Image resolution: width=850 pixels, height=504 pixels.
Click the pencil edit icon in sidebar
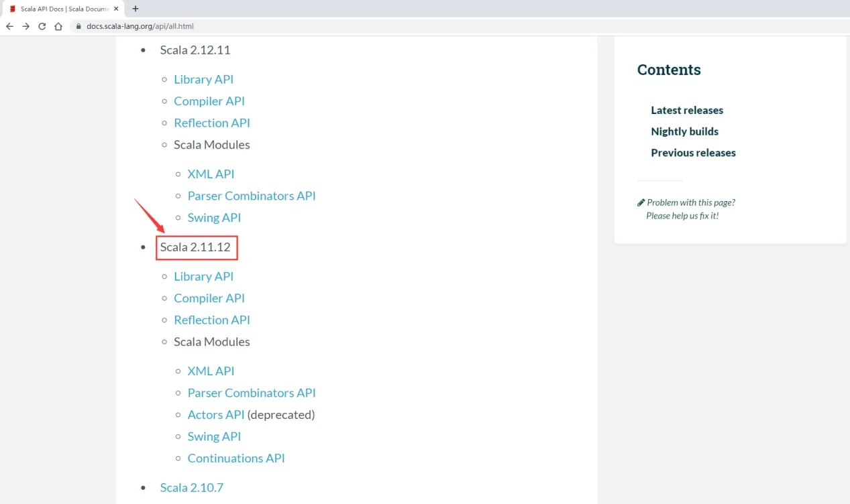pyautogui.click(x=641, y=202)
